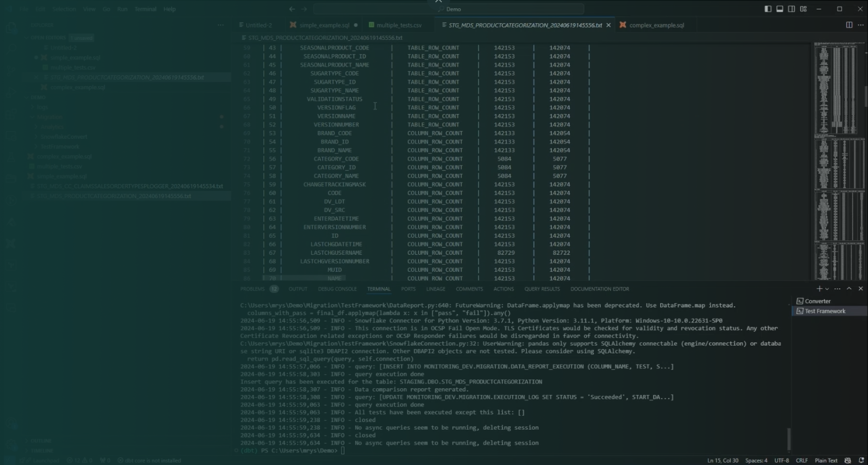This screenshot has height=465, width=868.
Task: Open the Query Results panel tab
Action: pyautogui.click(x=542, y=289)
